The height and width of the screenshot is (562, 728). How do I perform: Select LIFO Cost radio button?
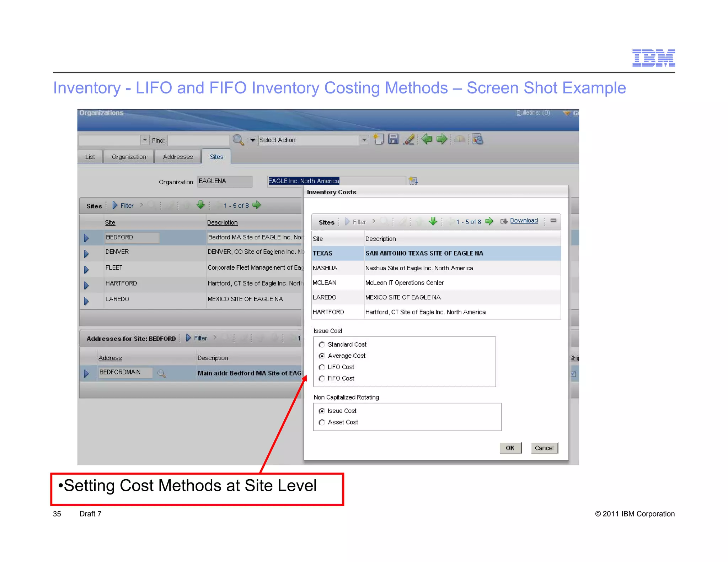(x=322, y=367)
